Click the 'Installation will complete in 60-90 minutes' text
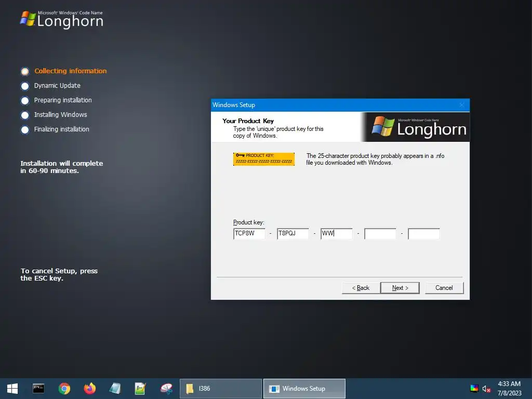Image resolution: width=532 pixels, height=399 pixels. [x=62, y=167]
